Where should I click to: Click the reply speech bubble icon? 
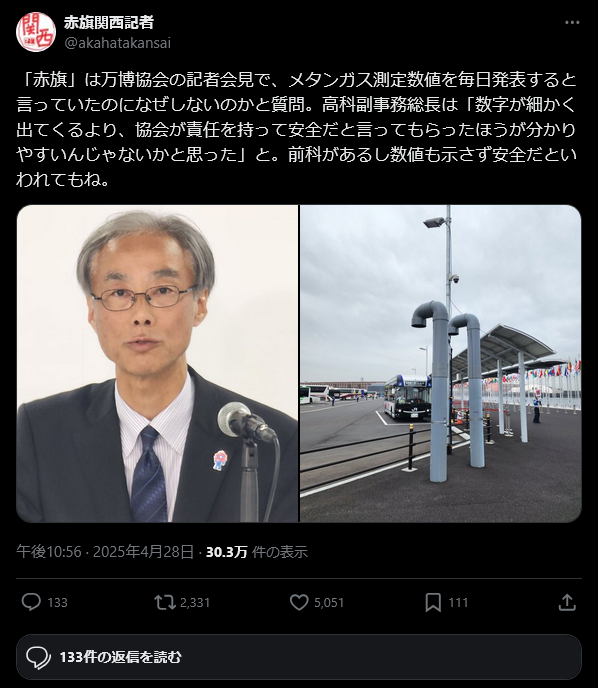tap(31, 602)
